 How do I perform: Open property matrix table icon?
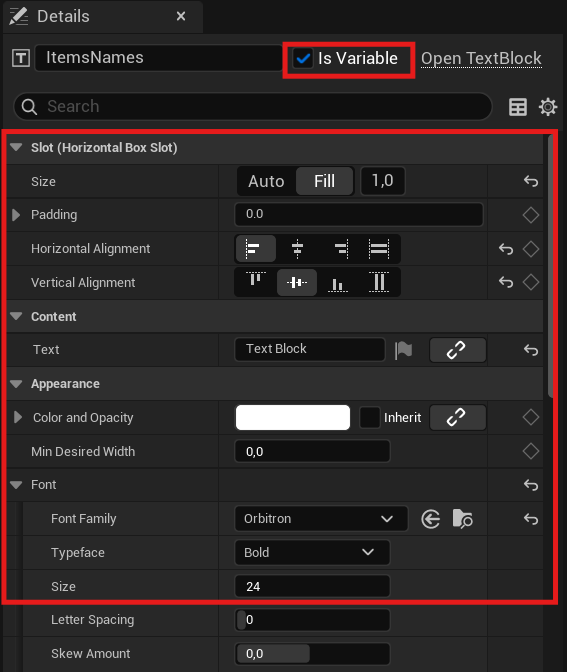[518, 107]
